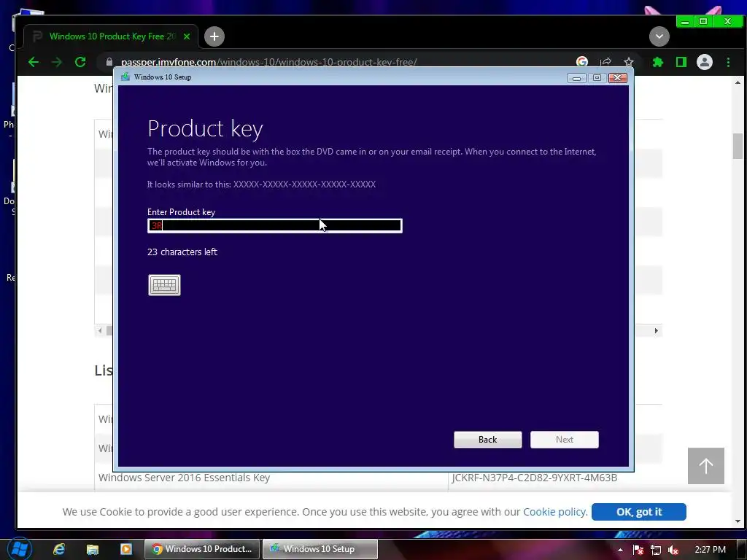Viewport: 747px width, 560px height.
Task: Open the Action Center flag icon
Action: pyautogui.click(x=638, y=550)
